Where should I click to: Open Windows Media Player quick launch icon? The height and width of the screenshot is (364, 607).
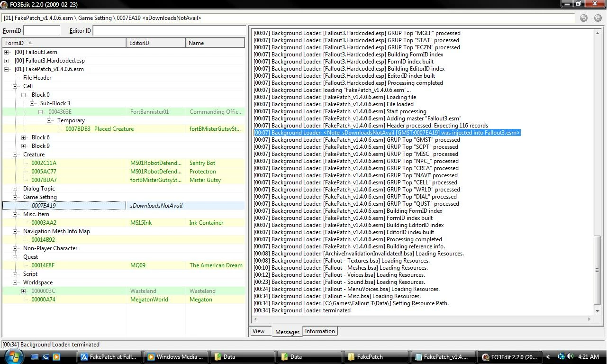(56, 357)
